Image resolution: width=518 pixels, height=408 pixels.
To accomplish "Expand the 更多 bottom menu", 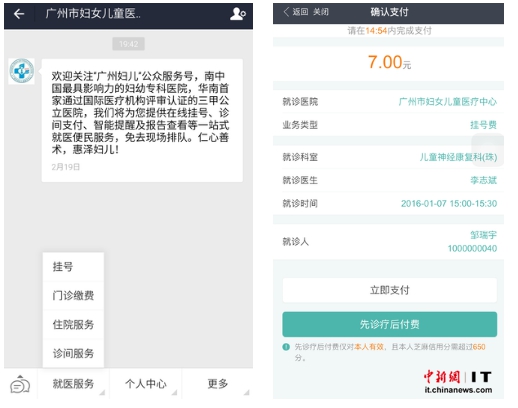I will [218, 384].
